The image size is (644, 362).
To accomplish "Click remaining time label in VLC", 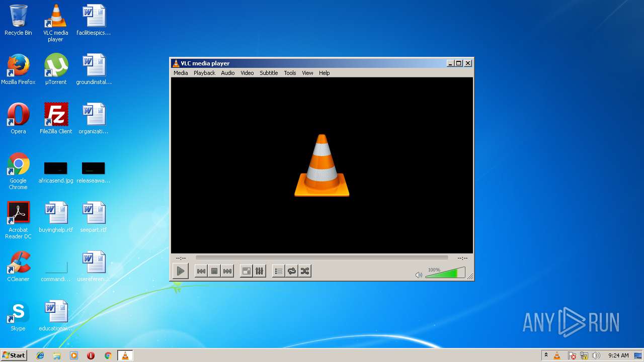I will point(462,258).
